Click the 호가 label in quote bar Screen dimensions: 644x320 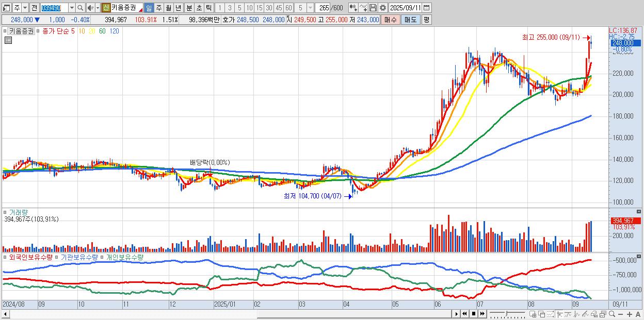[x=228, y=20]
